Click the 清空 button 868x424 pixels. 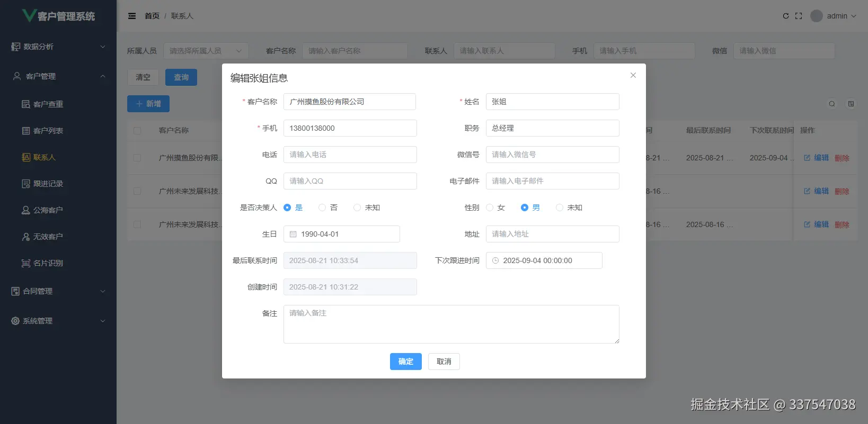(x=143, y=77)
